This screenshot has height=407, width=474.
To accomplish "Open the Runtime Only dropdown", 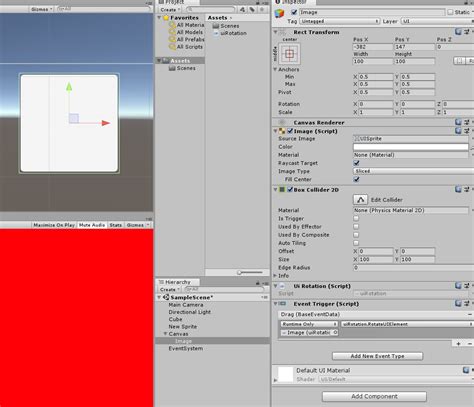I will pos(309,324).
